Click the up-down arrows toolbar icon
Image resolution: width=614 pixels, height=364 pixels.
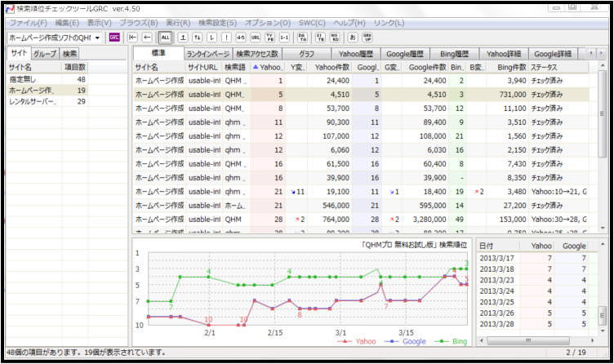tap(198, 38)
